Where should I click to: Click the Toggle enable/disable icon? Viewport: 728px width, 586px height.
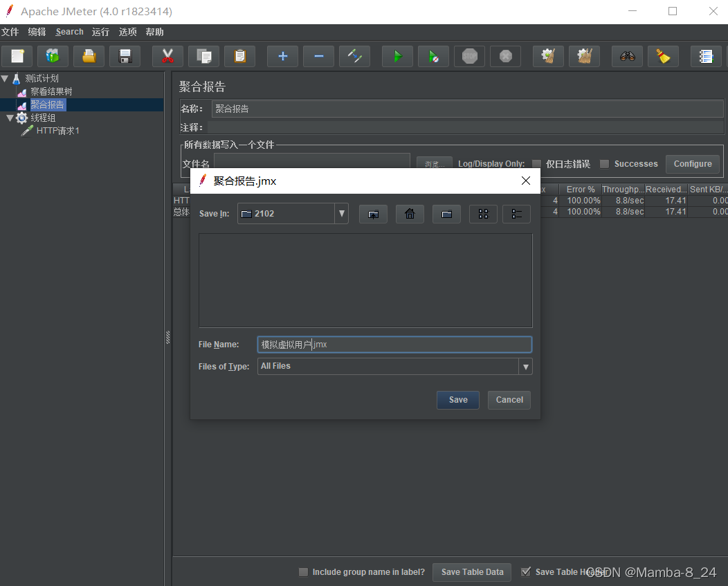tap(355, 56)
